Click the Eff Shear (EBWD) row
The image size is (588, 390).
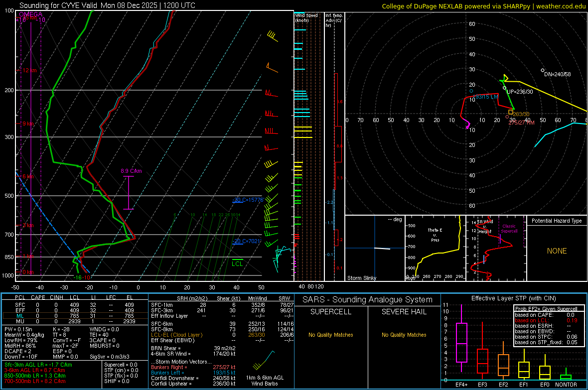[x=222, y=340]
